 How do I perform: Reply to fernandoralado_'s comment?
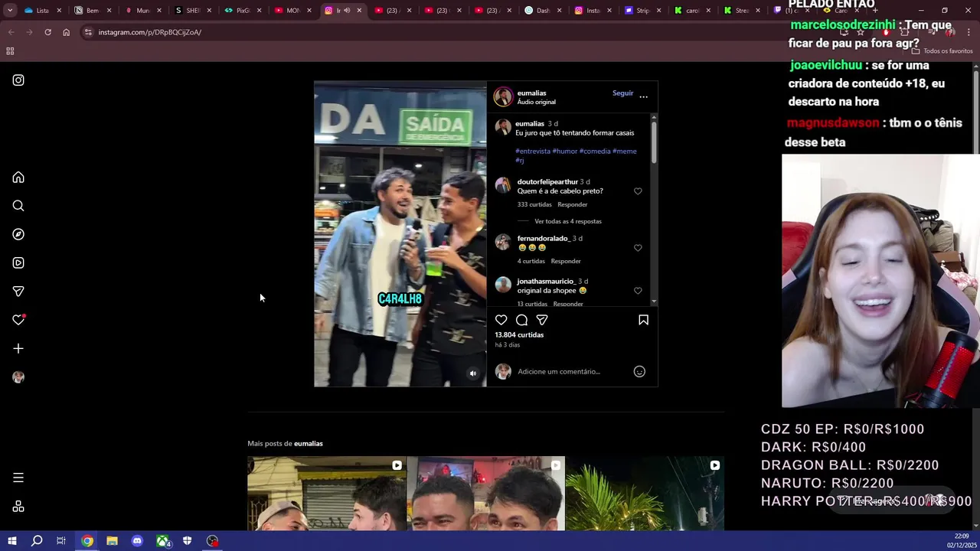coord(566,261)
